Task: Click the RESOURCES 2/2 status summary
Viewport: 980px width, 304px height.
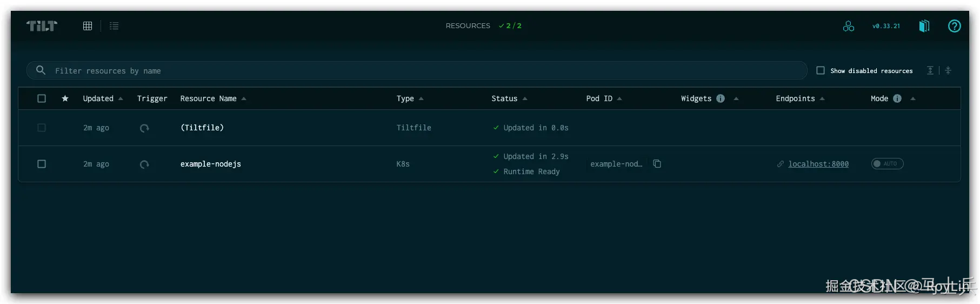Action: (483, 25)
